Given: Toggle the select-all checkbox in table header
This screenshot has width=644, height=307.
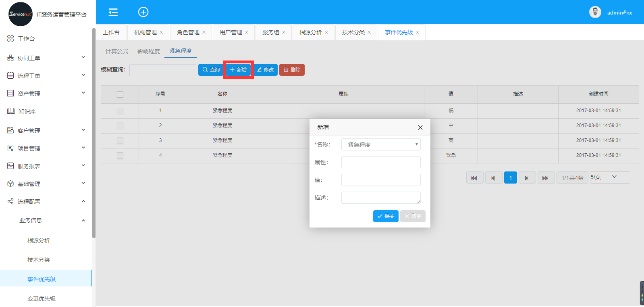Looking at the screenshot, I should (120, 94).
